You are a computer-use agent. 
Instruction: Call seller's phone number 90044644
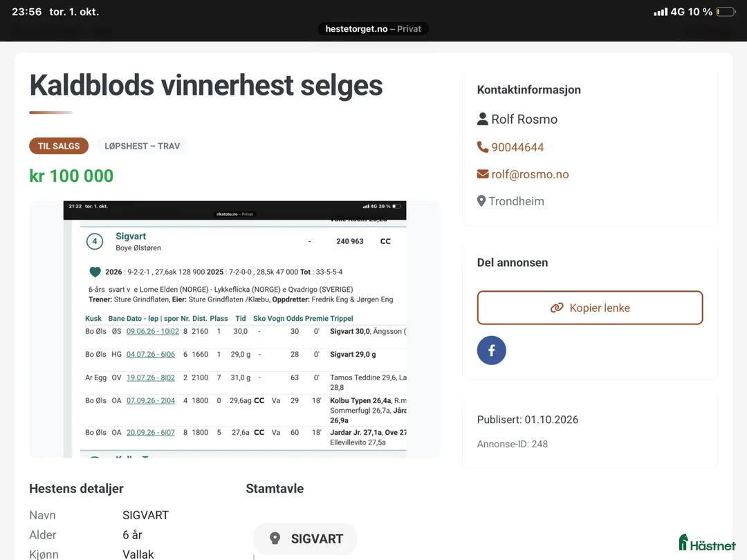[x=517, y=147]
